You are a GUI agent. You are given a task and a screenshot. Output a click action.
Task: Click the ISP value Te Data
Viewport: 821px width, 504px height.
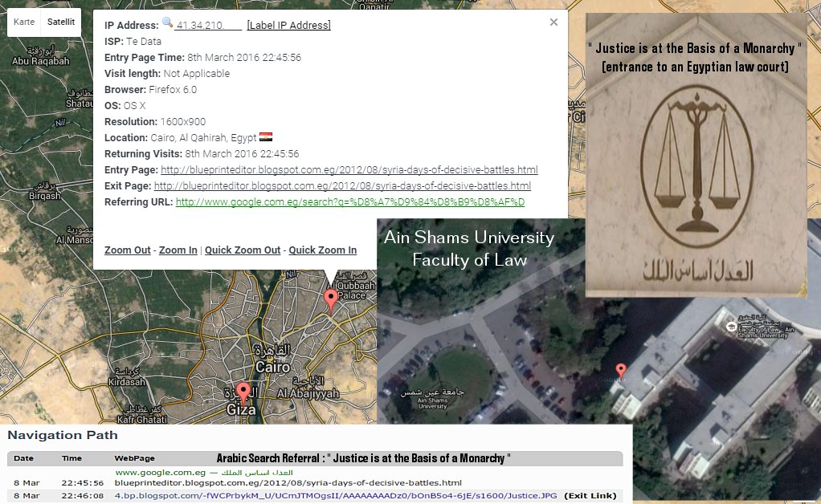(x=144, y=41)
